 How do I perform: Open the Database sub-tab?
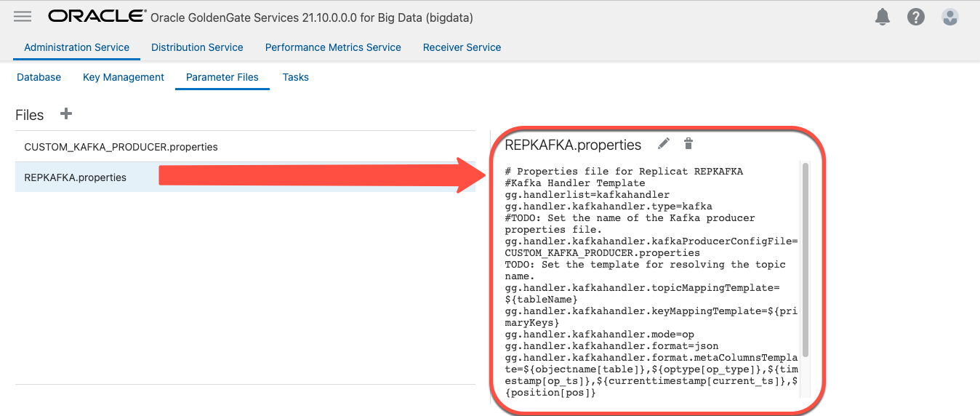[x=39, y=77]
